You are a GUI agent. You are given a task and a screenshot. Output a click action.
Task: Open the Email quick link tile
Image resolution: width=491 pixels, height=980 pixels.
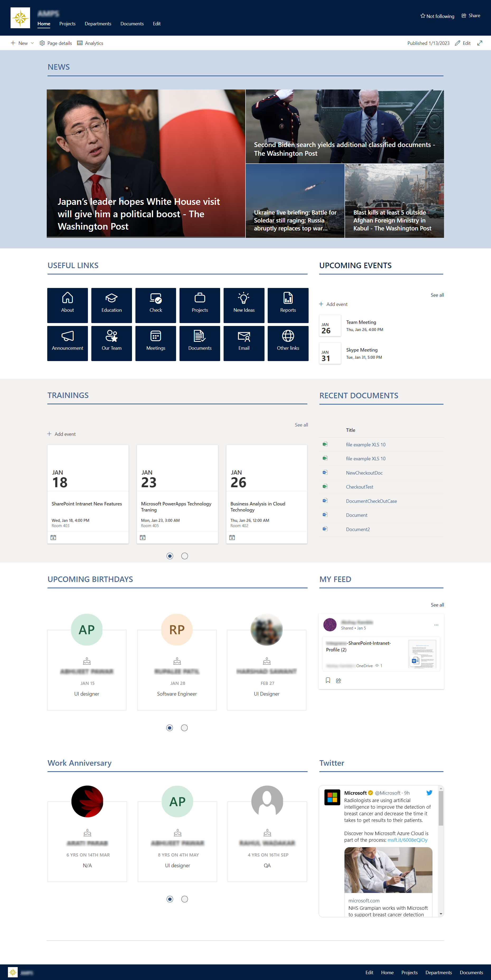[x=244, y=343]
